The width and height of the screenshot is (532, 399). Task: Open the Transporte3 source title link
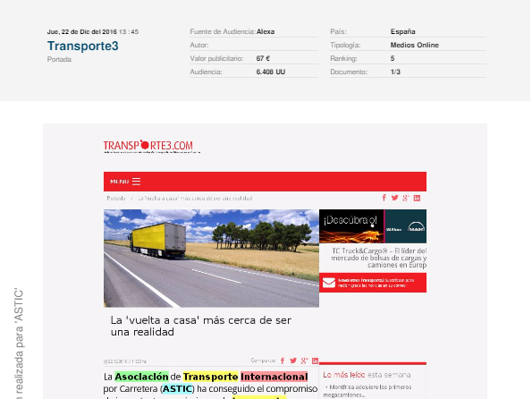(83, 46)
